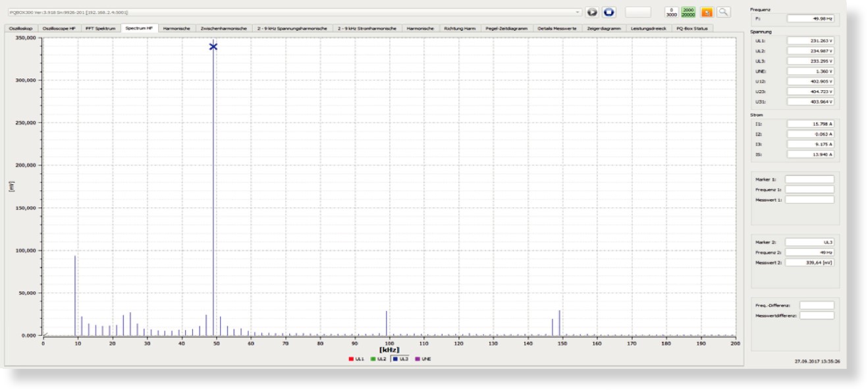Click the 200 tick label on the kHz axis
The height and width of the screenshot is (390, 868).
[x=735, y=343]
